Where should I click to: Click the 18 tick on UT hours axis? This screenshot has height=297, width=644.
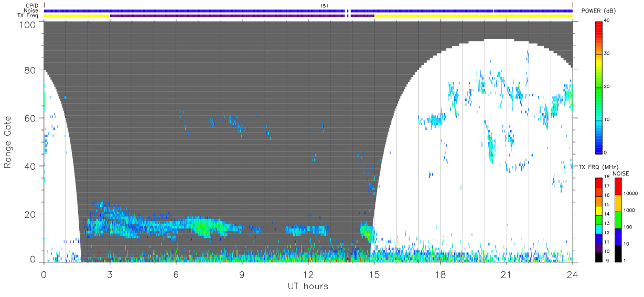pos(441,274)
